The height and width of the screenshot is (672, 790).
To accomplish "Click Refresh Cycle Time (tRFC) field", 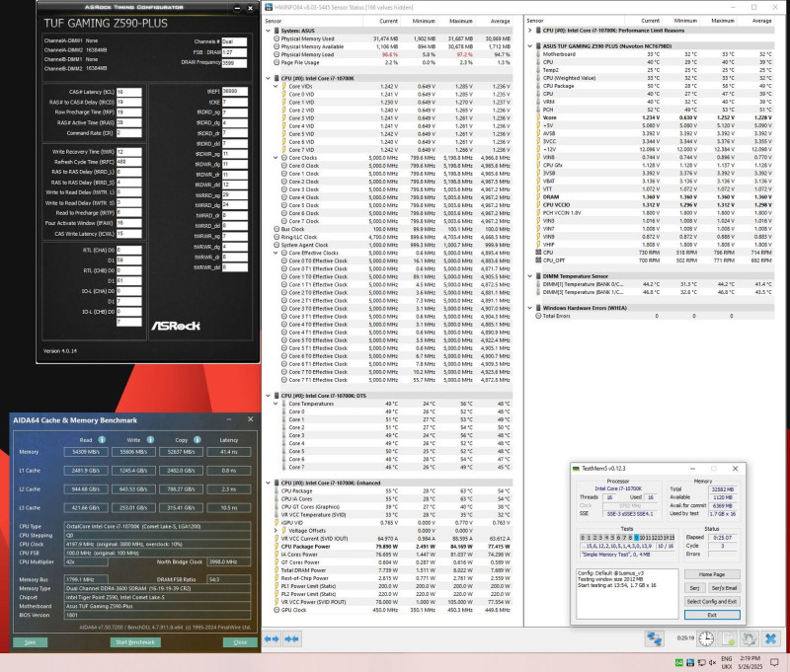I will click(x=129, y=162).
